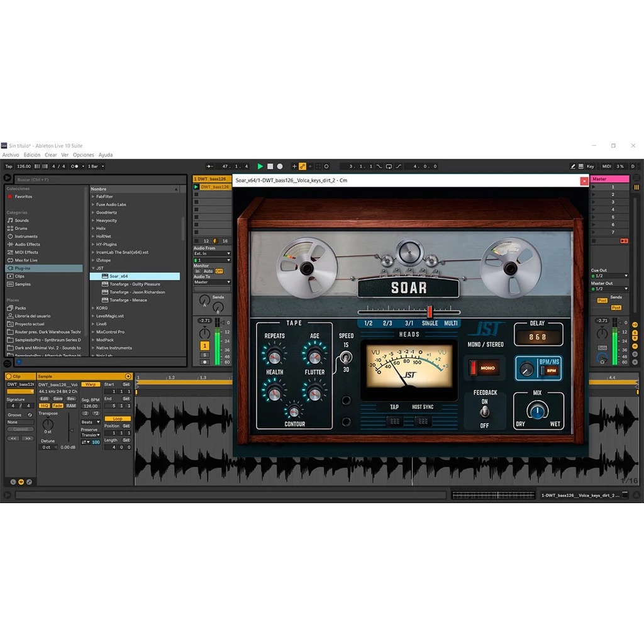
Task: Click the MIX dry/wet knob in Soar
Action: click(537, 410)
